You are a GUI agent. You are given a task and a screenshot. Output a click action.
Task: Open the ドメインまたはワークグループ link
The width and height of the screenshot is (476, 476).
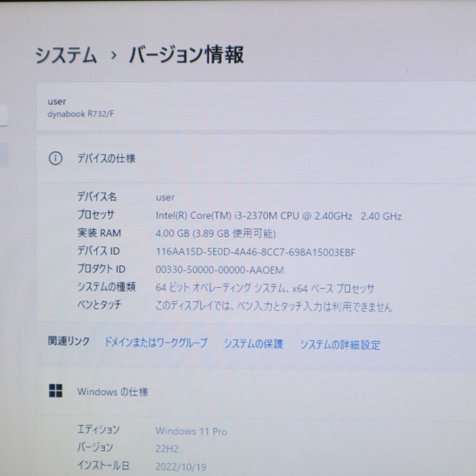click(x=155, y=342)
